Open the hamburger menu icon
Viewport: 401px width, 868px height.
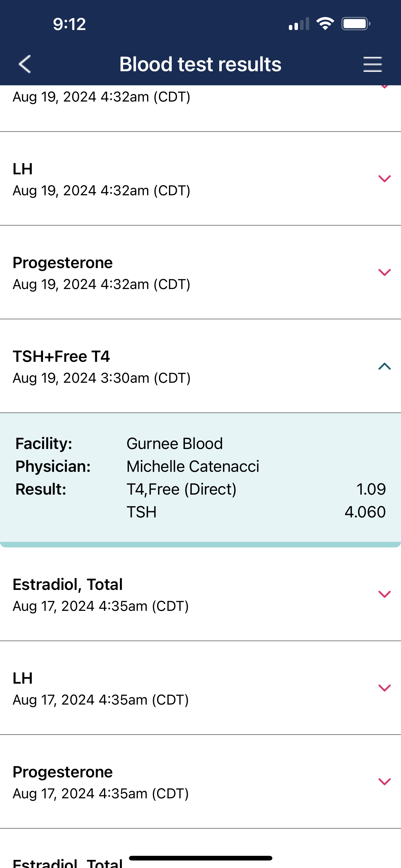[x=372, y=64]
